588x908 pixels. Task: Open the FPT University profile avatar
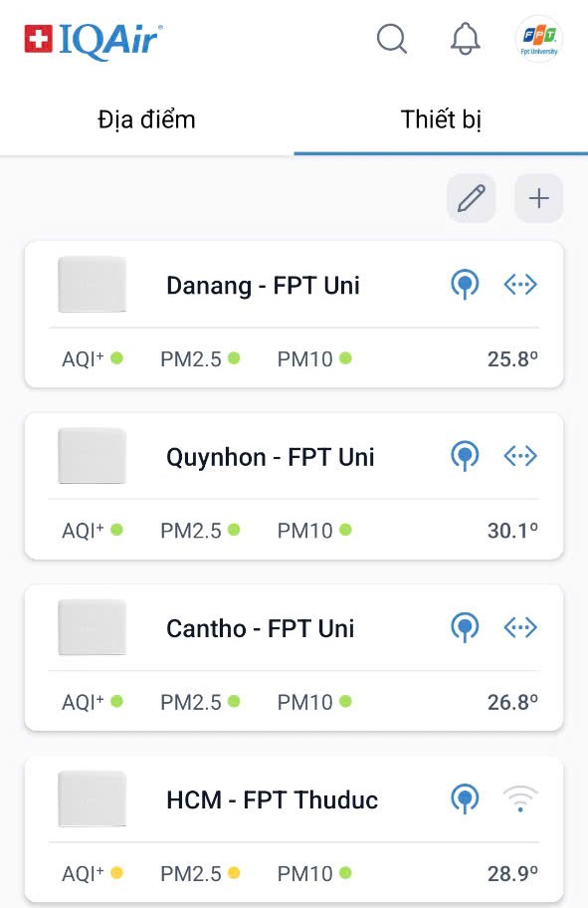pyautogui.click(x=539, y=39)
